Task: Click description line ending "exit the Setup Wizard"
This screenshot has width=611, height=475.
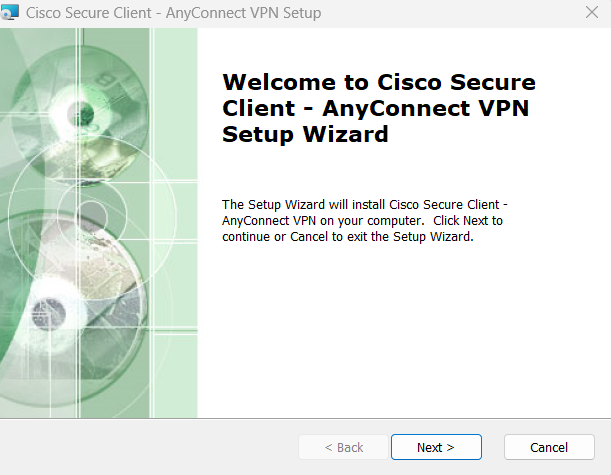Action: (x=346, y=237)
